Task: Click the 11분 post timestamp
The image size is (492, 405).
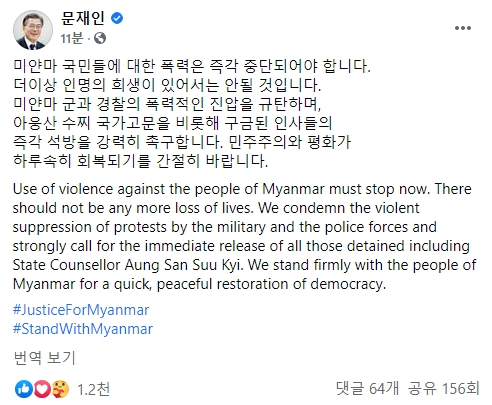Action: pos(72,38)
